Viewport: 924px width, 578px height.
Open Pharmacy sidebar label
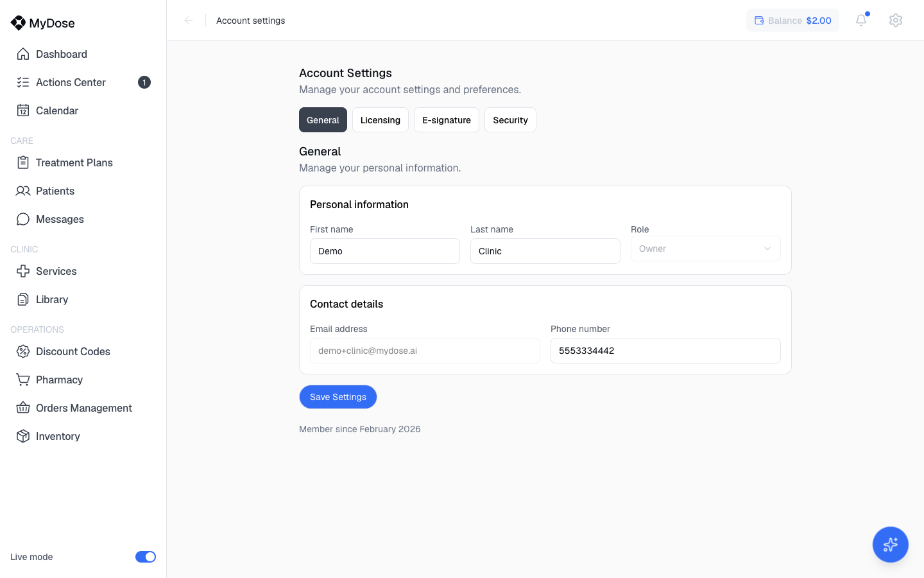pyautogui.click(x=60, y=380)
